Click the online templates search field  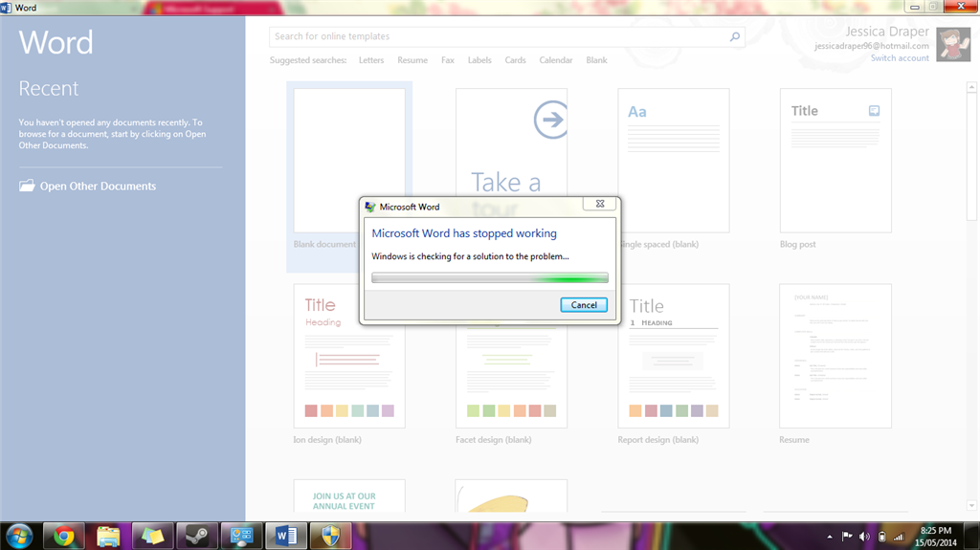point(500,37)
